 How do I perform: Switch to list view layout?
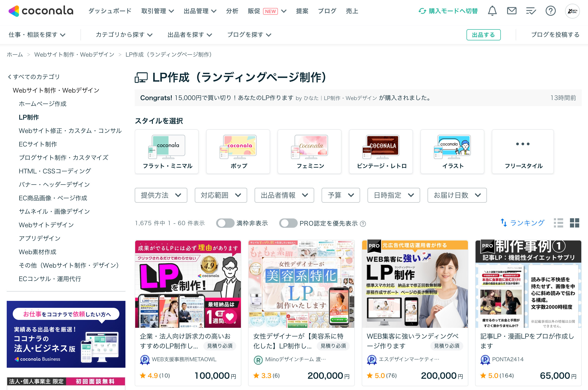pos(559,223)
